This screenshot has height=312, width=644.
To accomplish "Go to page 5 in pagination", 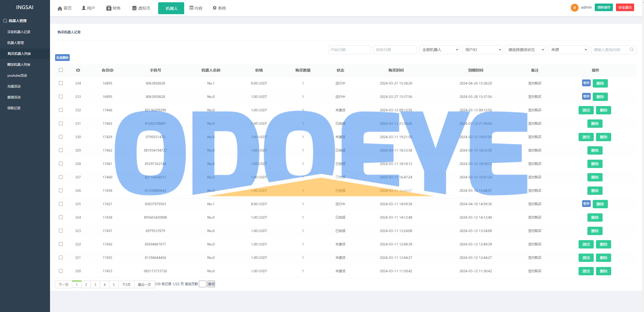I will click(x=114, y=284).
